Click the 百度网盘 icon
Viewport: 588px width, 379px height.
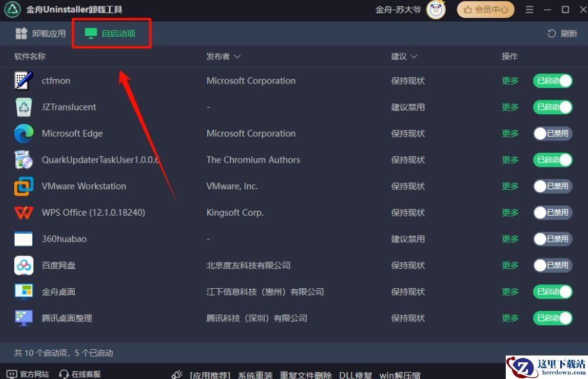pyautogui.click(x=23, y=265)
